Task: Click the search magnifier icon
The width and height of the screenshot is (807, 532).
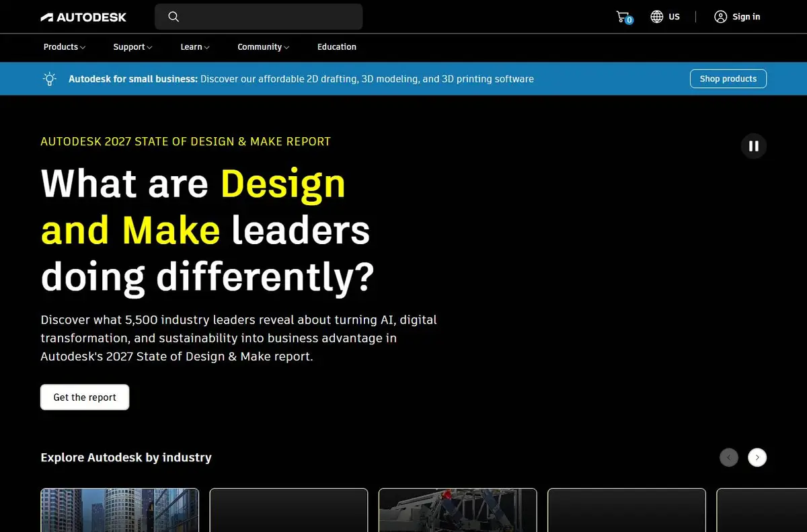Action: point(174,17)
